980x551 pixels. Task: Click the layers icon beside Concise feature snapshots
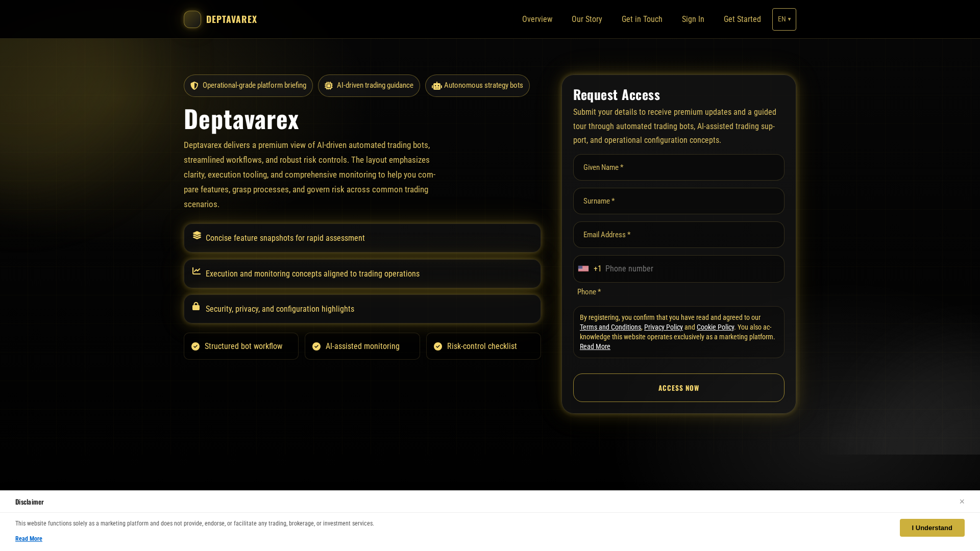click(197, 235)
